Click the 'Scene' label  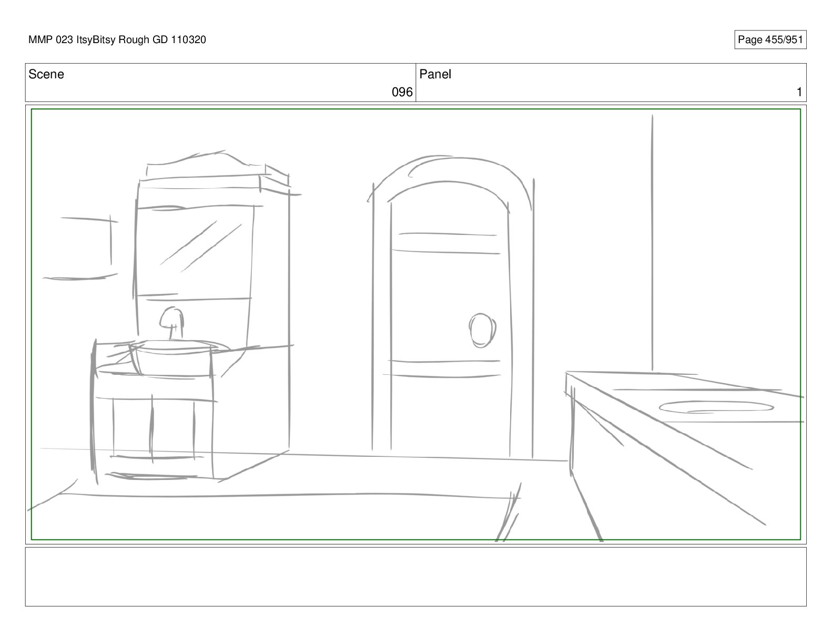(46, 74)
